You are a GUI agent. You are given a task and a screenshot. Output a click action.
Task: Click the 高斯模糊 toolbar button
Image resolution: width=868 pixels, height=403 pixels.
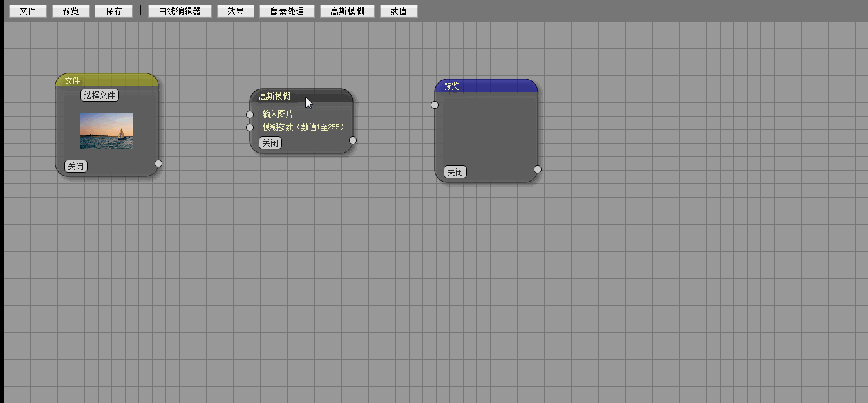[347, 11]
